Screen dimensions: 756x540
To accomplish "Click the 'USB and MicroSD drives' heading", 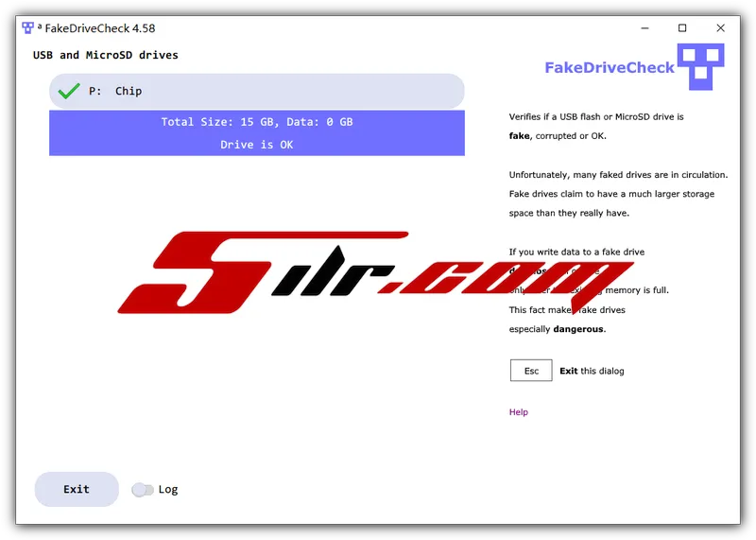I will pyautogui.click(x=106, y=55).
